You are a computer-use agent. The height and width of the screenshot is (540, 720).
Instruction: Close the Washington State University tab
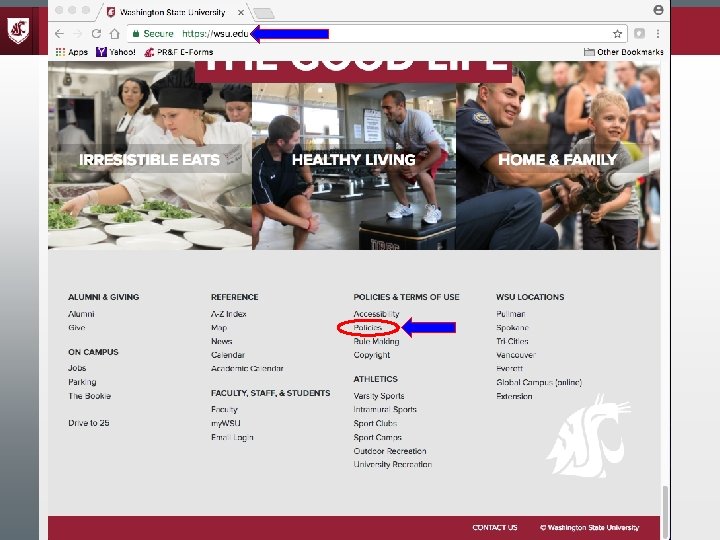(241, 12)
